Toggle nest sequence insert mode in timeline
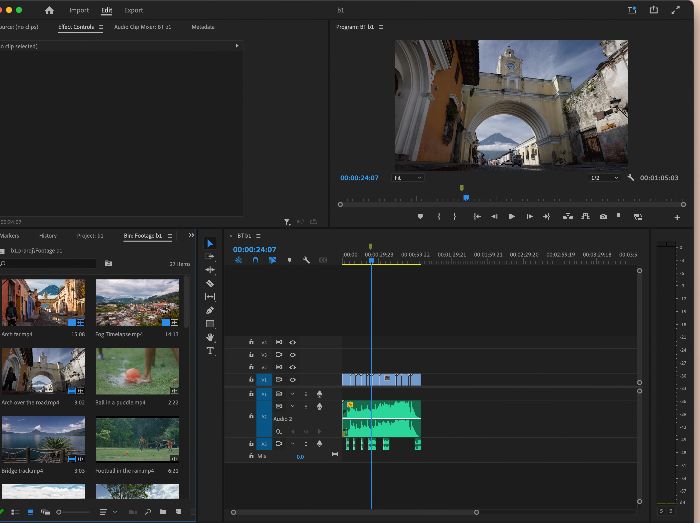This screenshot has height=523, width=700. [238, 260]
